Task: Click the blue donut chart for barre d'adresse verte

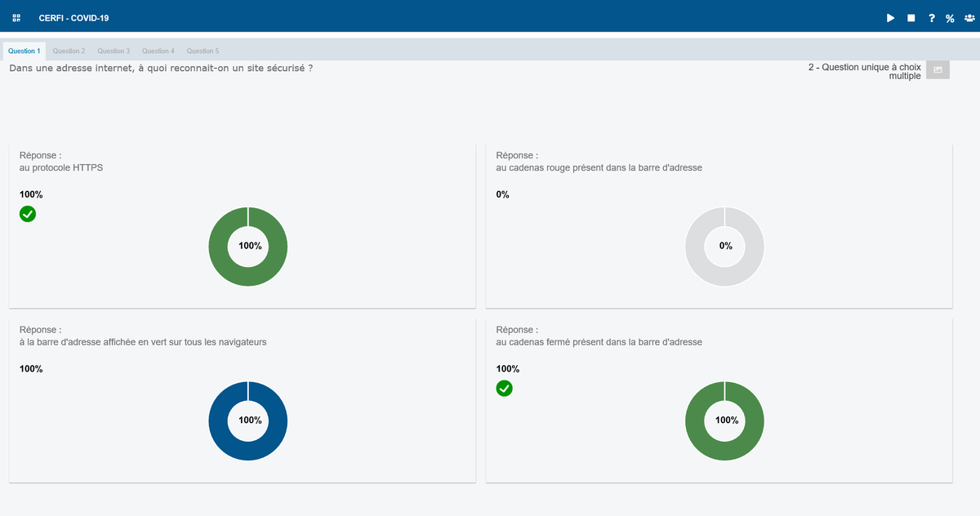Action: coord(248,420)
